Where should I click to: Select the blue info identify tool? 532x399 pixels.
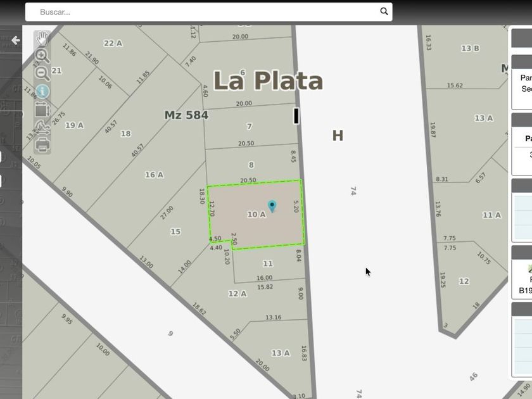pyautogui.click(x=42, y=92)
